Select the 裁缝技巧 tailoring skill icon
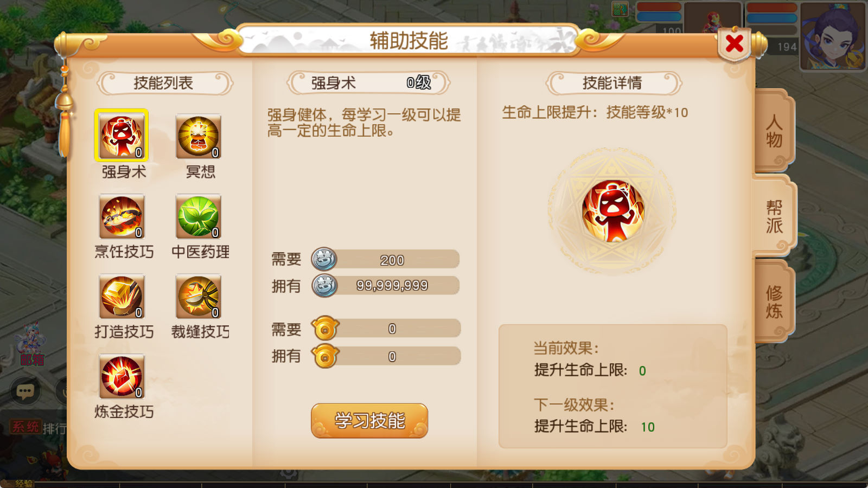Screen dimensions: 868x488 199,296
